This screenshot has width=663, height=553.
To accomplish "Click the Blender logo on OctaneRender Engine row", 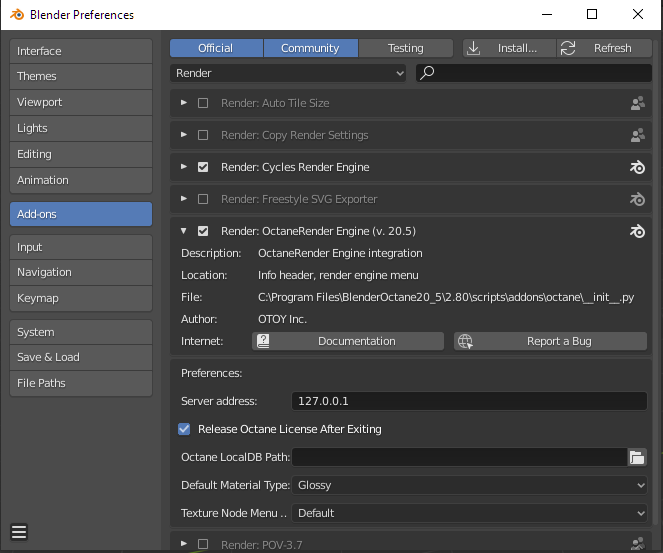I will tap(637, 231).
